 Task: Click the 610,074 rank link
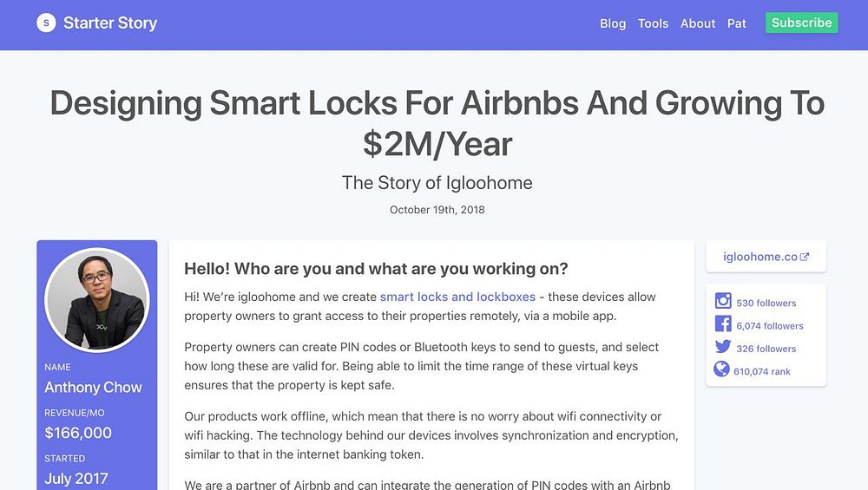(x=763, y=371)
